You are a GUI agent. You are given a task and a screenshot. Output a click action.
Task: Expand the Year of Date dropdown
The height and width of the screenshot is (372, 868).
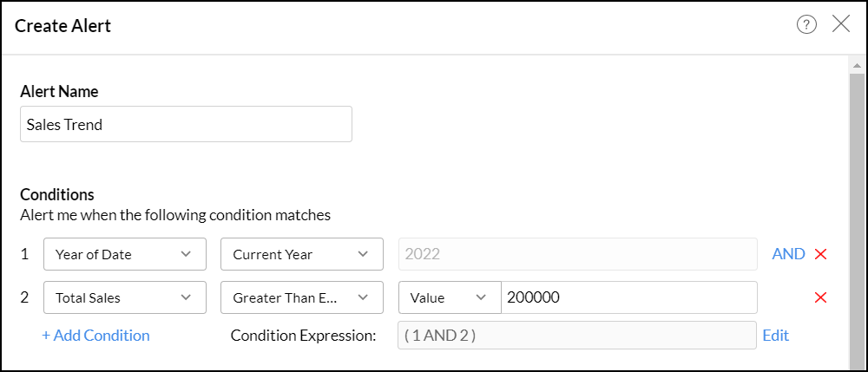tap(124, 254)
